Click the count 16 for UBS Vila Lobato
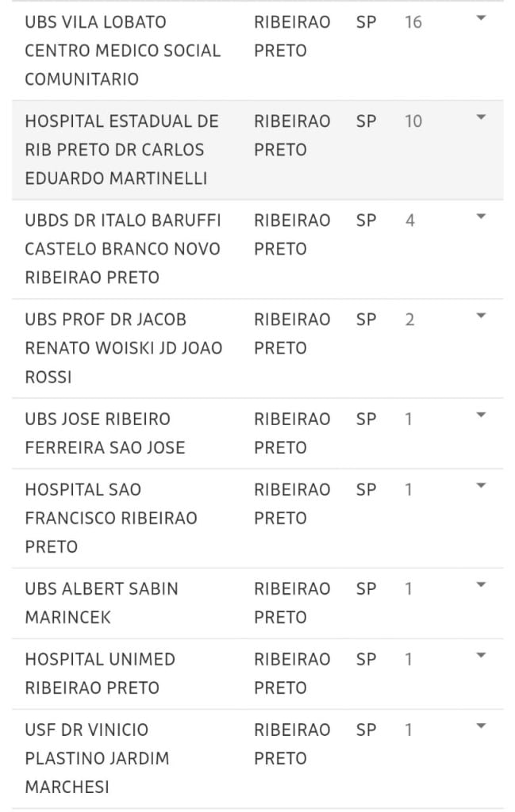The height and width of the screenshot is (812, 515). coord(413,22)
